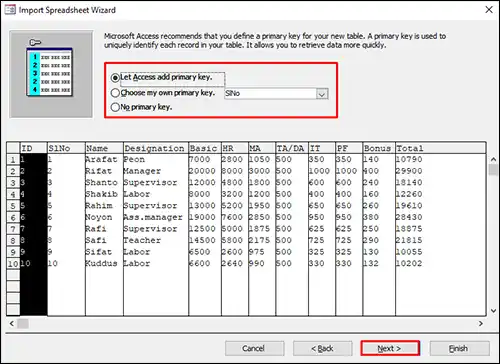Click the HR value 7600
Viewport: 500px width, 364px height.
232,217
